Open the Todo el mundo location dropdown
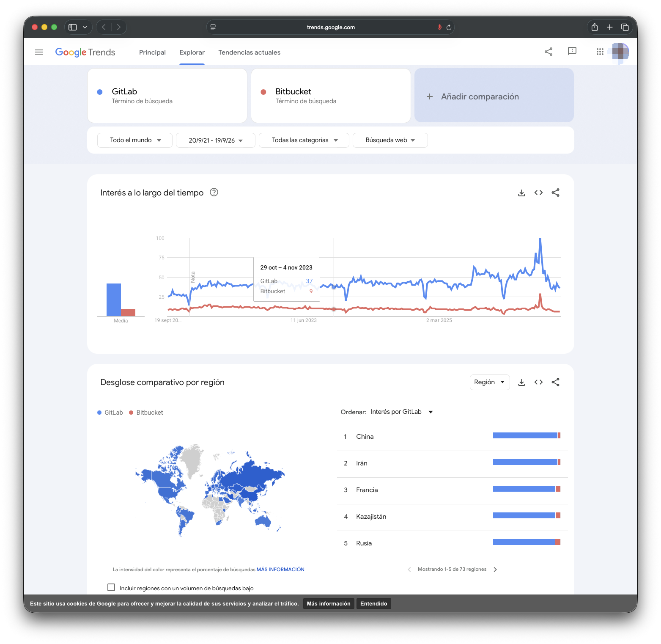661x644 pixels. click(x=135, y=140)
